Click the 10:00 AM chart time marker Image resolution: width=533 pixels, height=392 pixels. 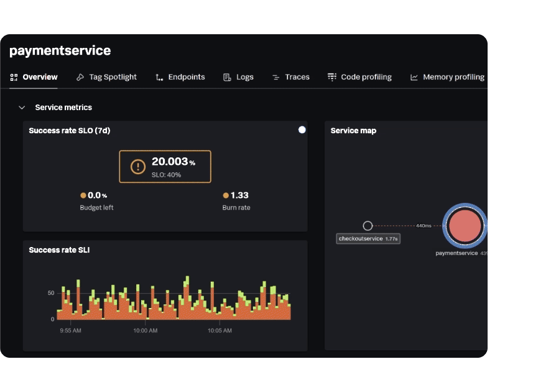(145, 330)
